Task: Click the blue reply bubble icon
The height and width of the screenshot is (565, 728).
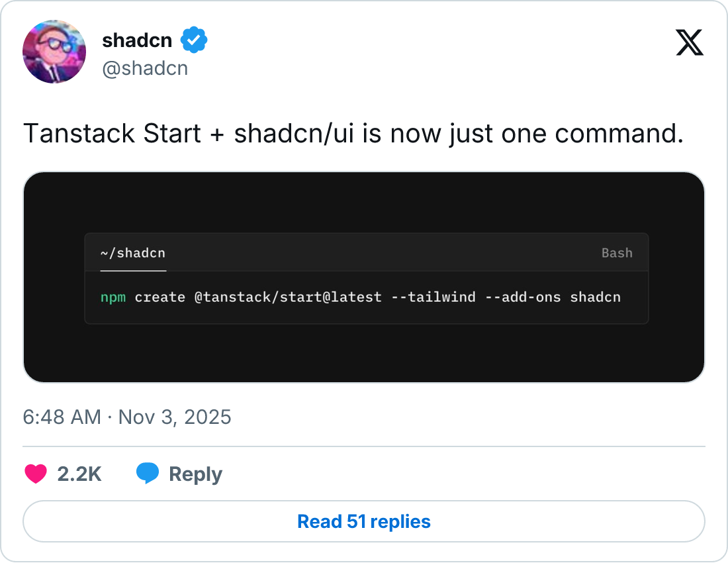Action: point(148,474)
